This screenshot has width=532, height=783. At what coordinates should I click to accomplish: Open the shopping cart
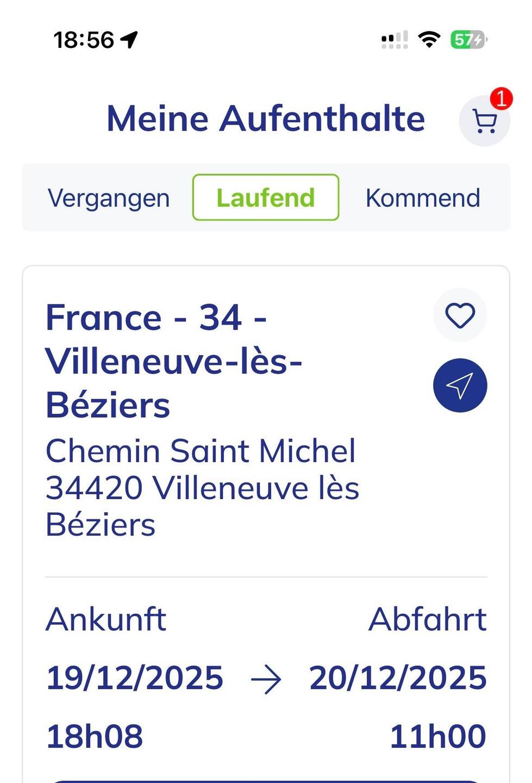pyautogui.click(x=484, y=121)
